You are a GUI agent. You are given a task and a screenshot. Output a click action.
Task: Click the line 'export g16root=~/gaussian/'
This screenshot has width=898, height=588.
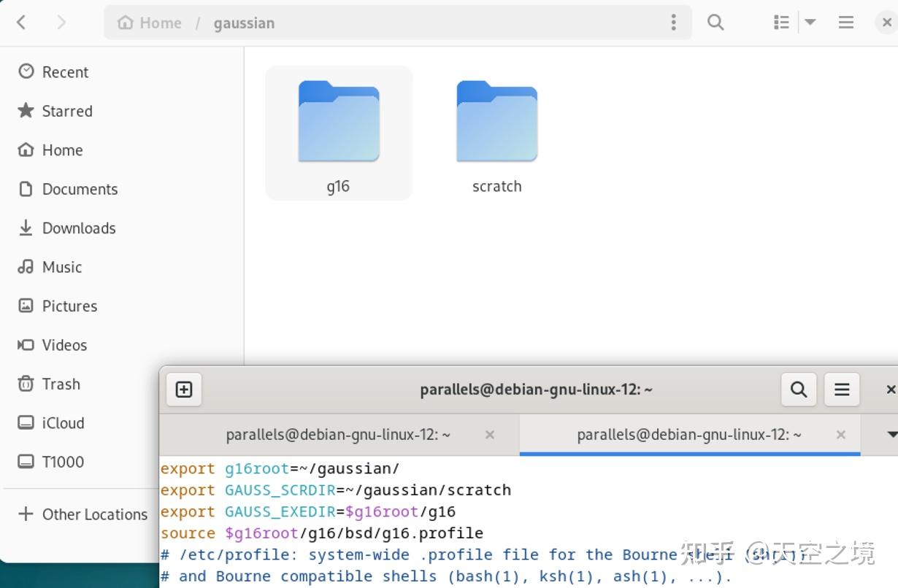[280, 468]
